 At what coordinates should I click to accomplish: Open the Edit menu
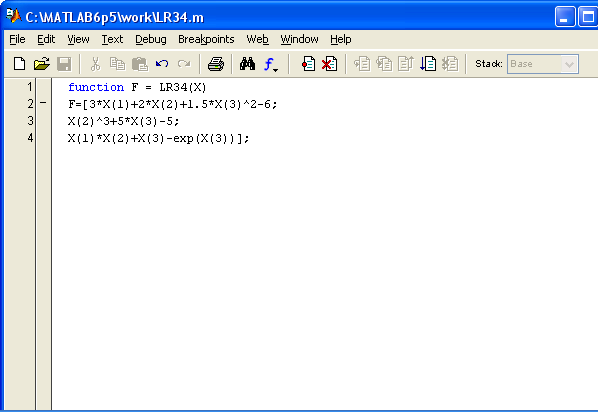[x=46, y=39]
